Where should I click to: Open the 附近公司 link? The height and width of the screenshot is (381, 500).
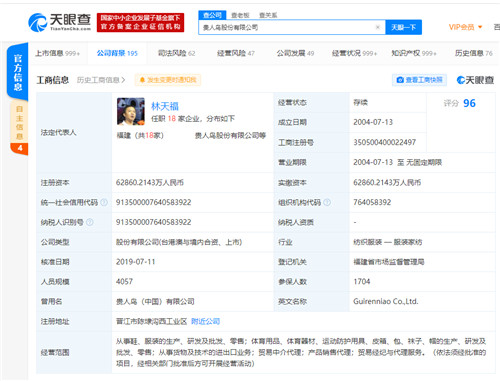(205, 321)
